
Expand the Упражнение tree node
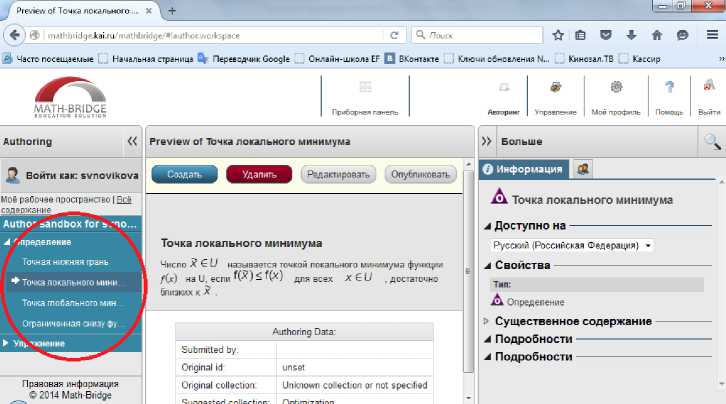tap(6, 343)
